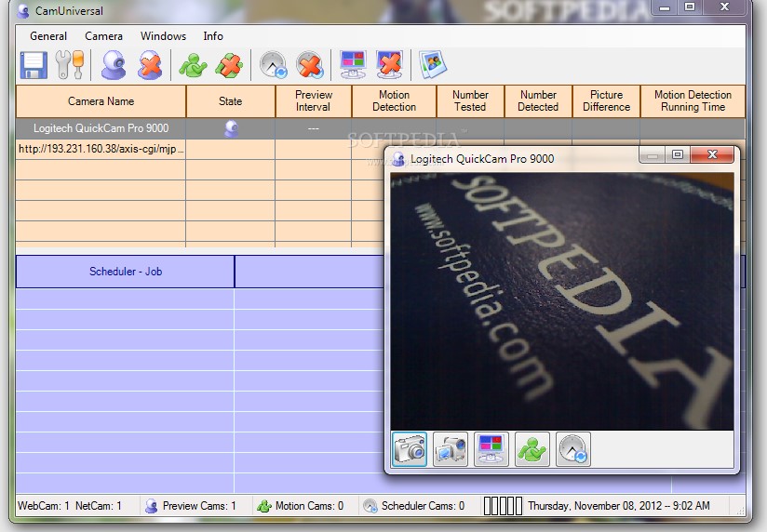The width and height of the screenshot is (767, 532).
Task: Click Scheduler Cams clock icon in status bar
Action: click(370, 506)
